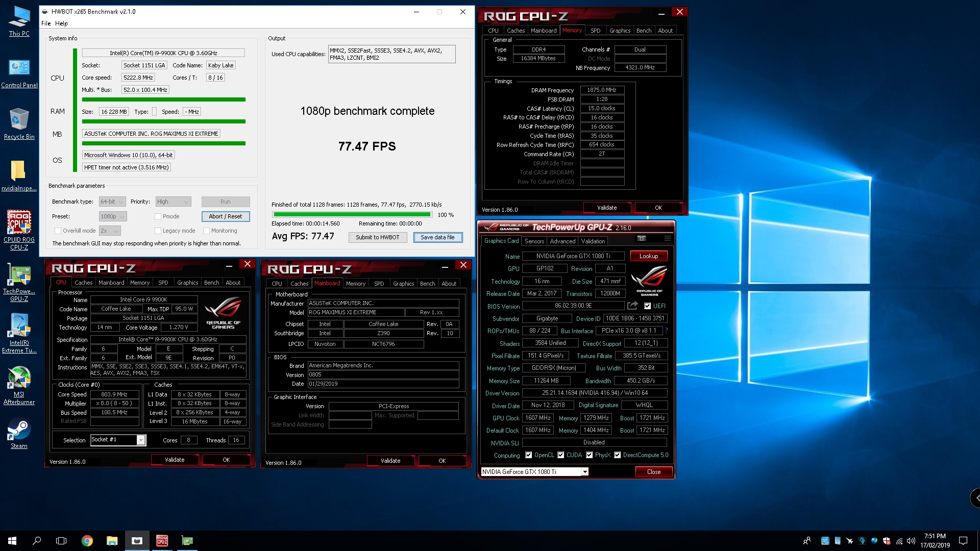Enable Overkill mode checkbox

[x=58, y=231]
